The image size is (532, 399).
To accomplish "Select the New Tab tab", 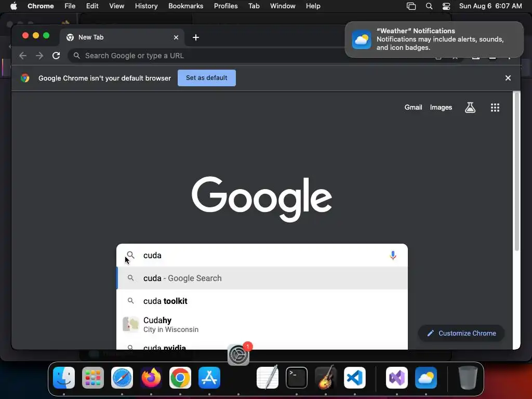I will (122, 37).
